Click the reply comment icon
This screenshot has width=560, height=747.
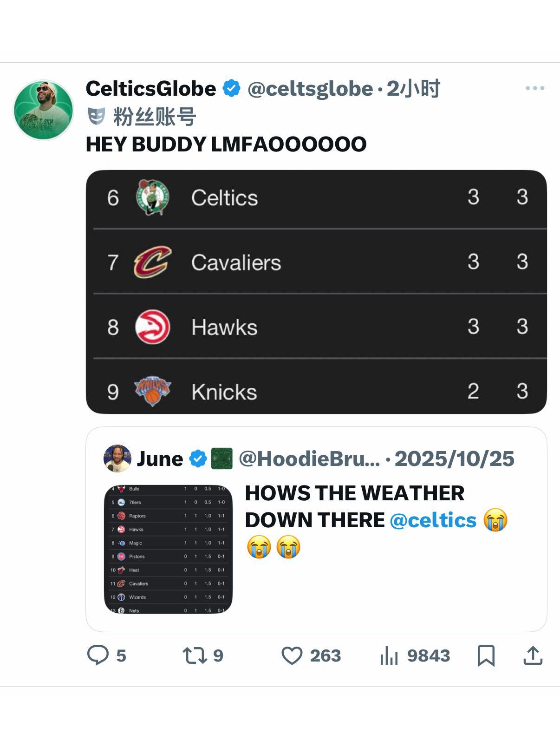click(x=98, y=655)
